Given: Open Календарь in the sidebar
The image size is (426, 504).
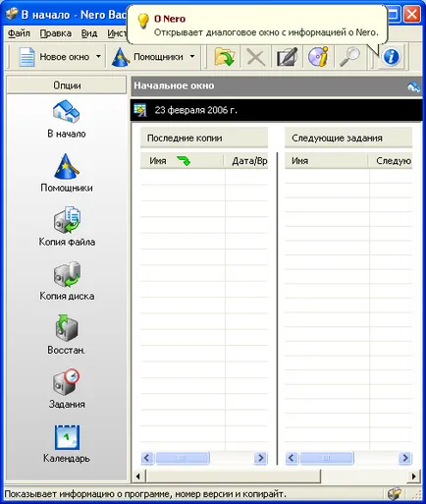Looking at the screenshot, I should (x=67, y=443).
